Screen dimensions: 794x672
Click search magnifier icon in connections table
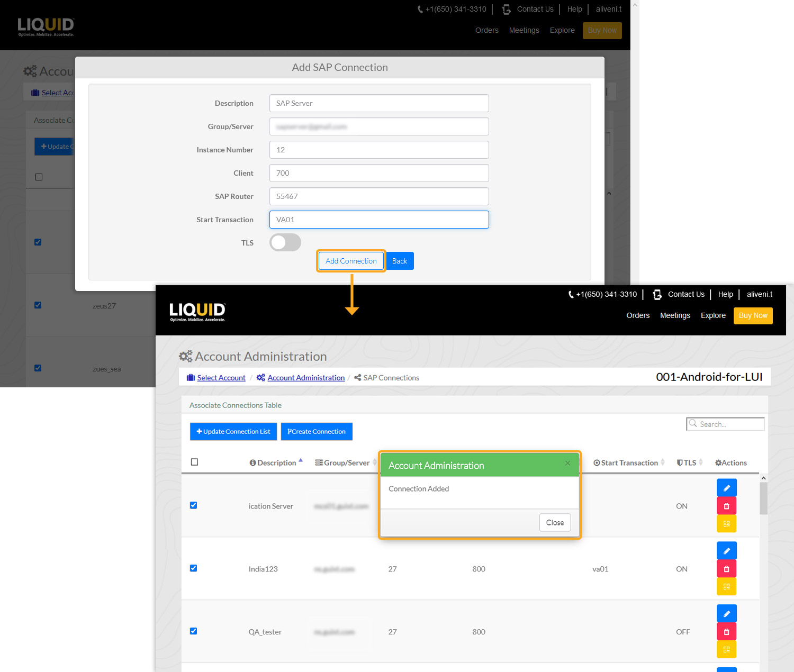[693, 423]
